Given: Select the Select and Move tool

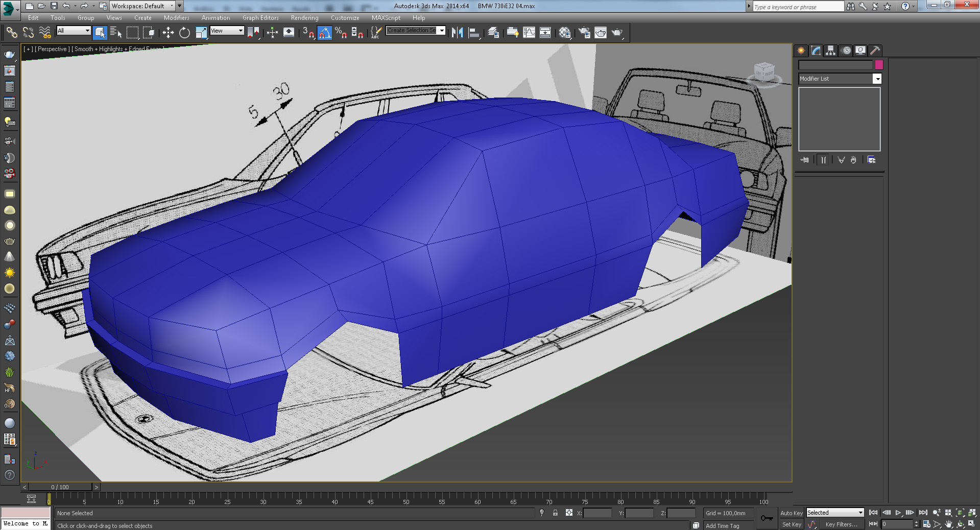Looking at the screenshot, I should tap(168, 33).
